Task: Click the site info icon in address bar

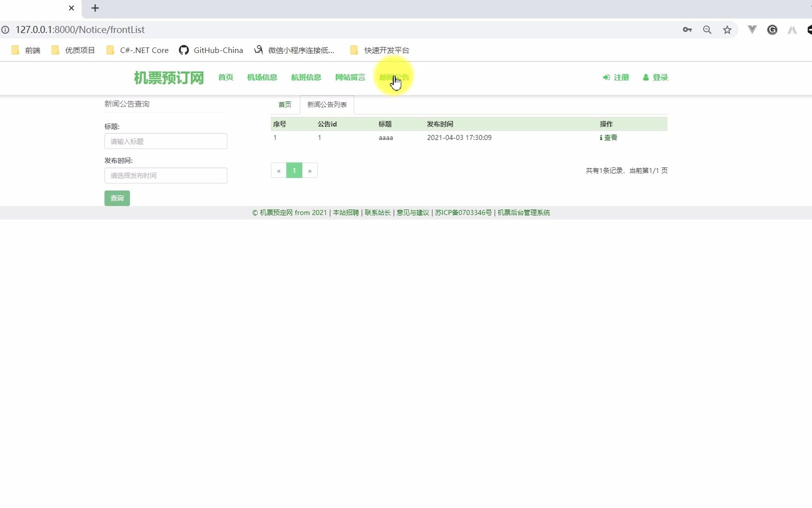Action: coord(5,29)
